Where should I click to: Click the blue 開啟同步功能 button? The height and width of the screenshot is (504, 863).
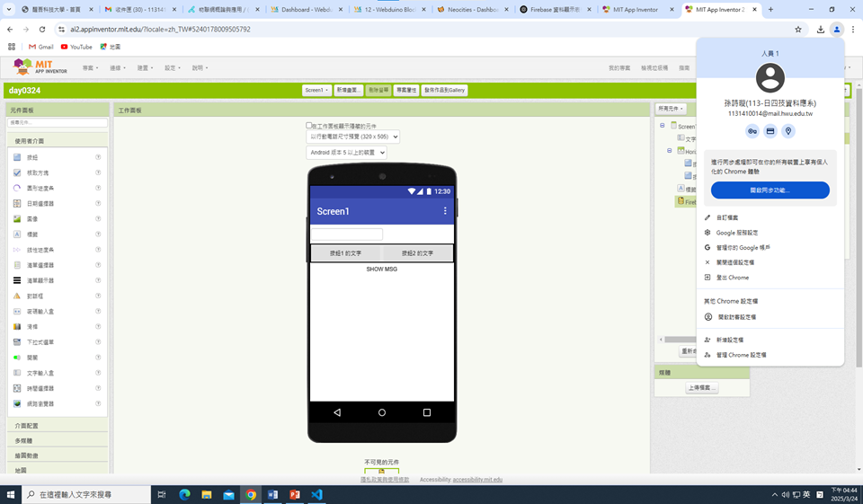pos(770,190)
